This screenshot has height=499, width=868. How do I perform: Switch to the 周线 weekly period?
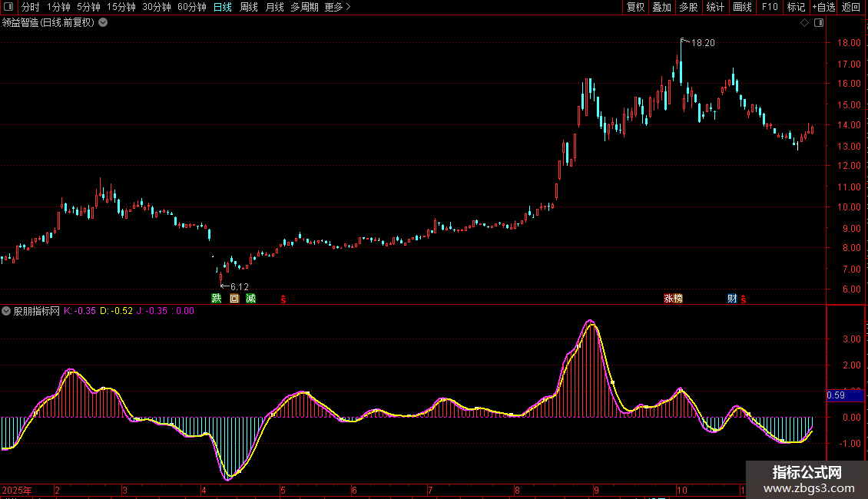[249, 7]
